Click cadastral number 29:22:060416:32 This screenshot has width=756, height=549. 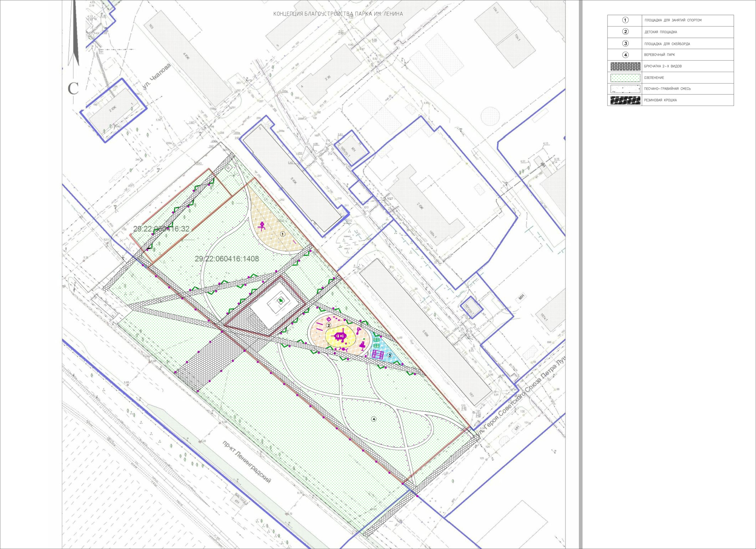point(161,229)
